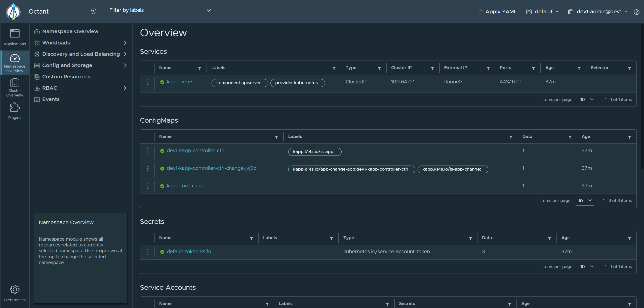Viewport: 644px width, 308px height.
Task: Open the row actions menu for kubernetes service
Action: [148, 82]
